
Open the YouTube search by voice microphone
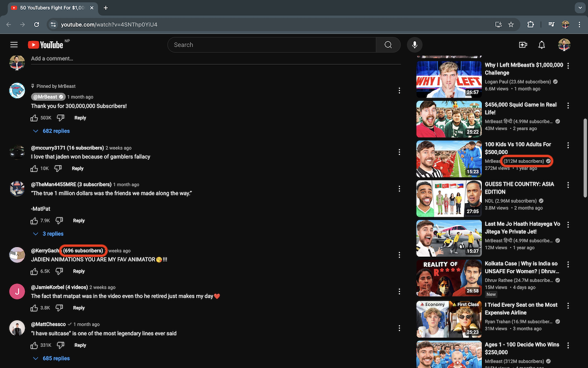pos(415,45)
